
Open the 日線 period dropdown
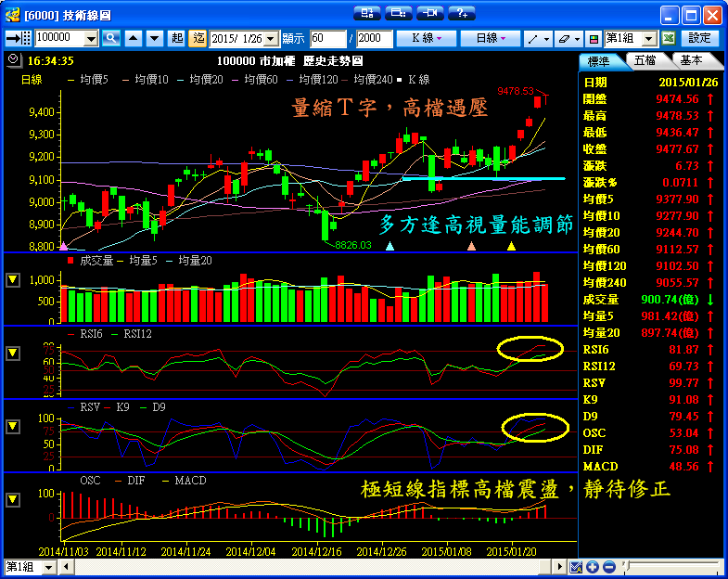[x=491, y=38]
